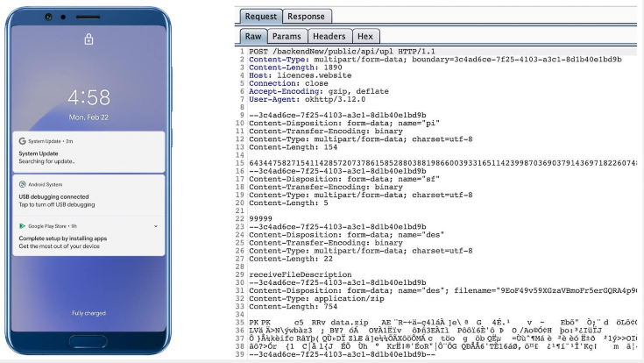Tap the Mon, Feb 22 date text

click(88, 117)
